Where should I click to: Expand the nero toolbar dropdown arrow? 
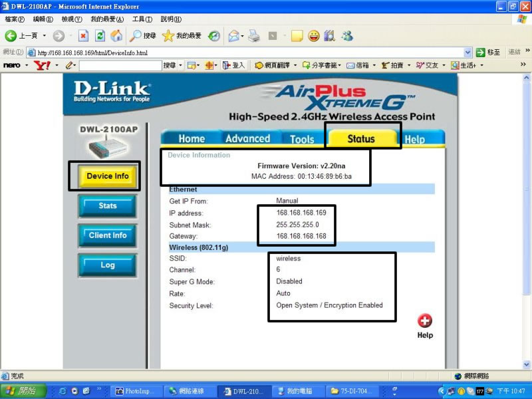tap(27, 65)
